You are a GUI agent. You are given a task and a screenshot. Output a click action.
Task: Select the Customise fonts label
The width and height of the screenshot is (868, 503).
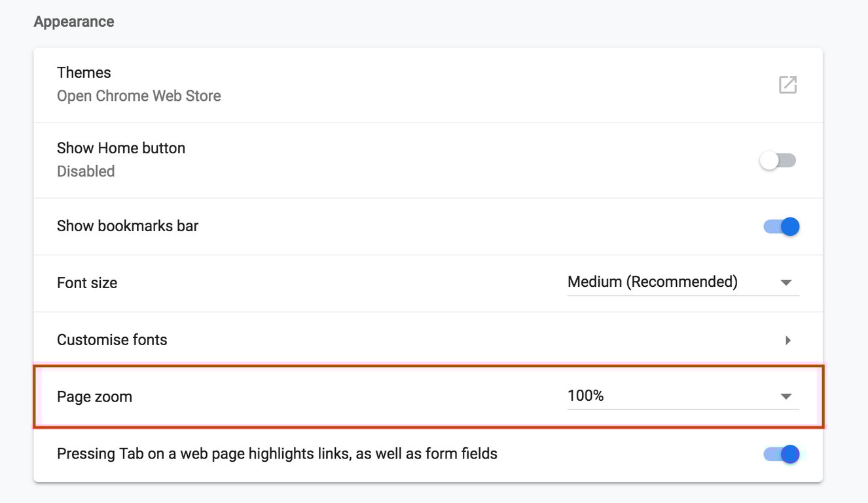(x=112, y=340)
